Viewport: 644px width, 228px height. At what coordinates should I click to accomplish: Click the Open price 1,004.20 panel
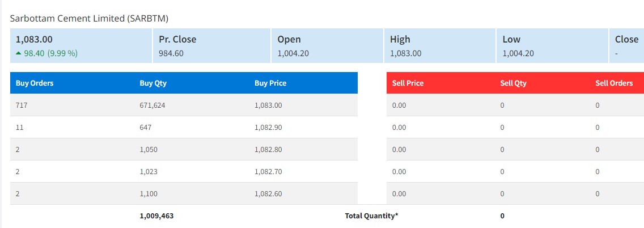pos(327,46)
